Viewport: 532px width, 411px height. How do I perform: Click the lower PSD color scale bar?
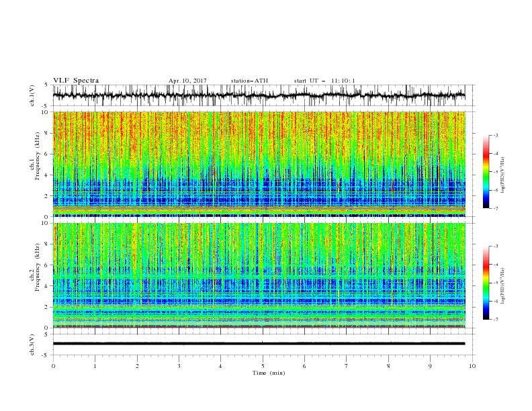click(486, 283)
